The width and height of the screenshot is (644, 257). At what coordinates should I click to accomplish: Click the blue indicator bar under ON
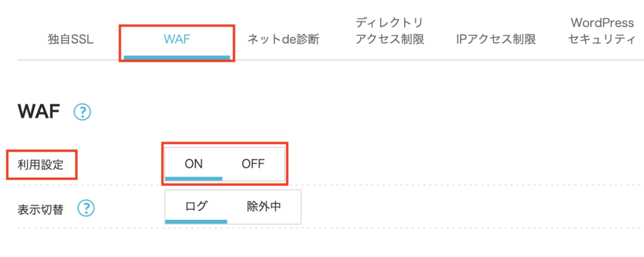pyautogui.click(x=194, y=178)
